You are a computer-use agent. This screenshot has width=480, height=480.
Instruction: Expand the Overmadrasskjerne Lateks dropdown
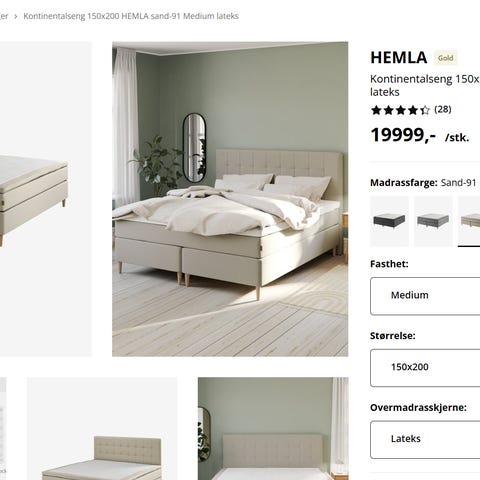click(x=425, y=440)
